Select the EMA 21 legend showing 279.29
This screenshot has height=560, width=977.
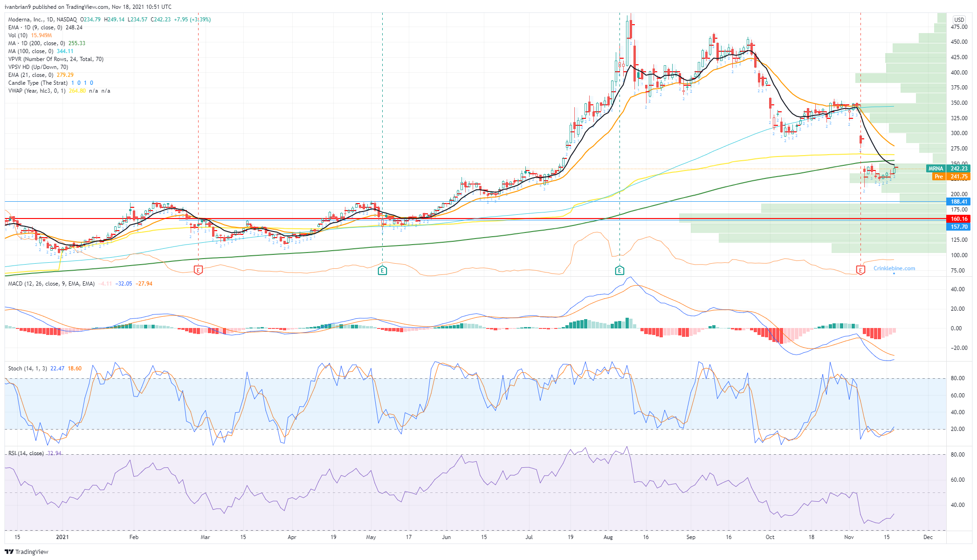coord(41,75)
